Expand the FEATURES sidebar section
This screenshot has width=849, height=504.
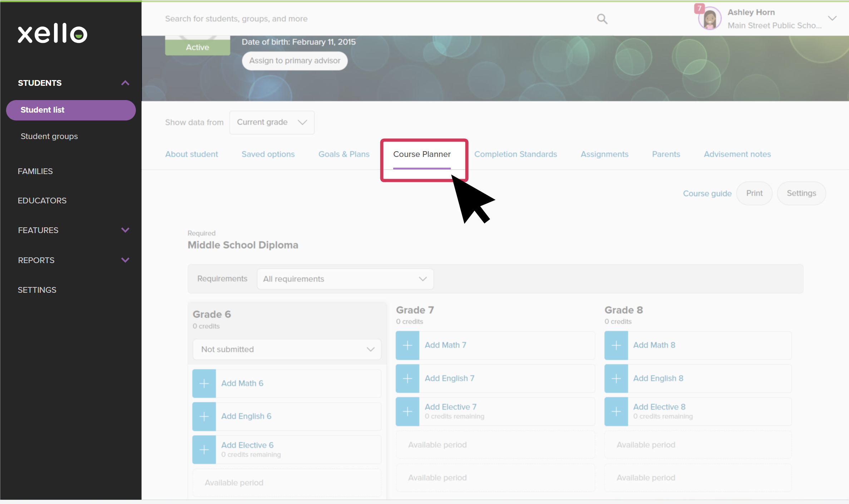125,230
